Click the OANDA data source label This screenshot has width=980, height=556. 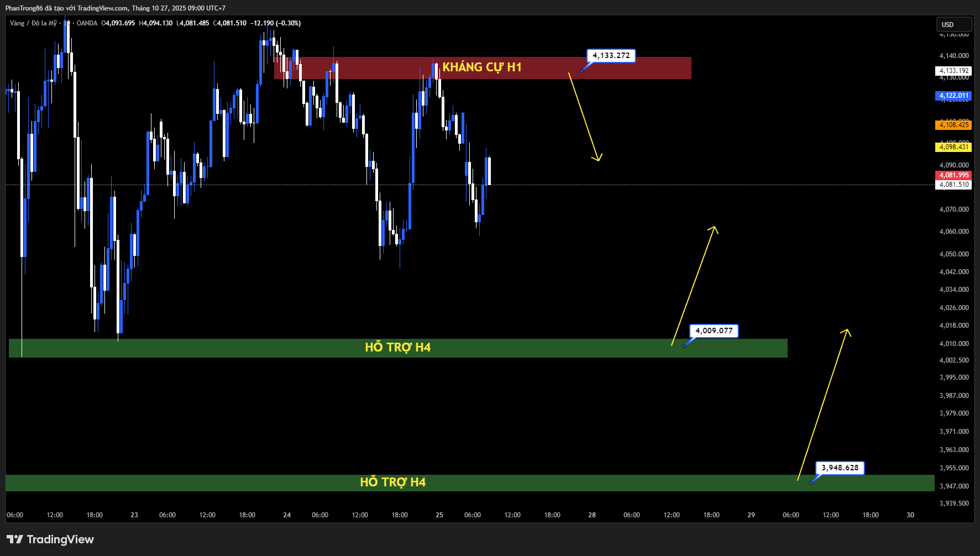point(87,23)
